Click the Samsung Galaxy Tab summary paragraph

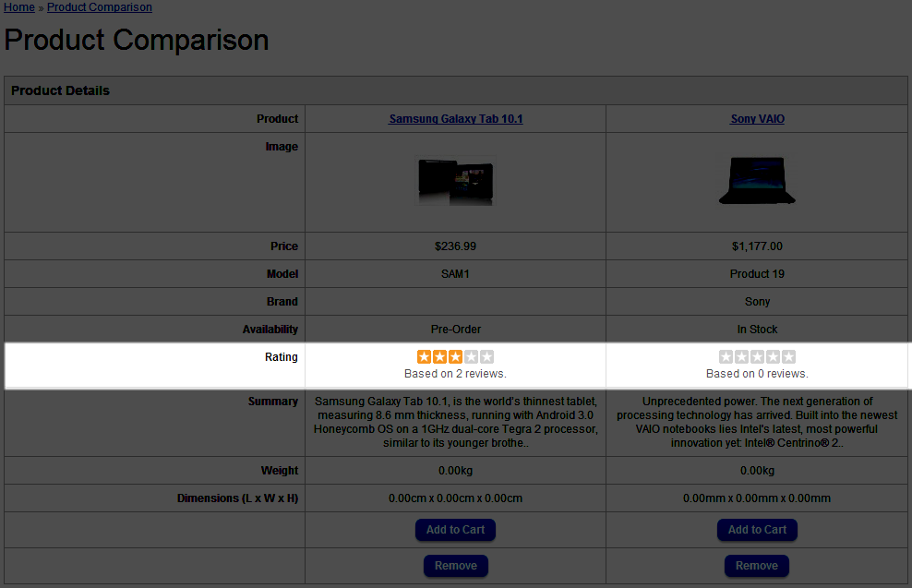pos(455,422)
